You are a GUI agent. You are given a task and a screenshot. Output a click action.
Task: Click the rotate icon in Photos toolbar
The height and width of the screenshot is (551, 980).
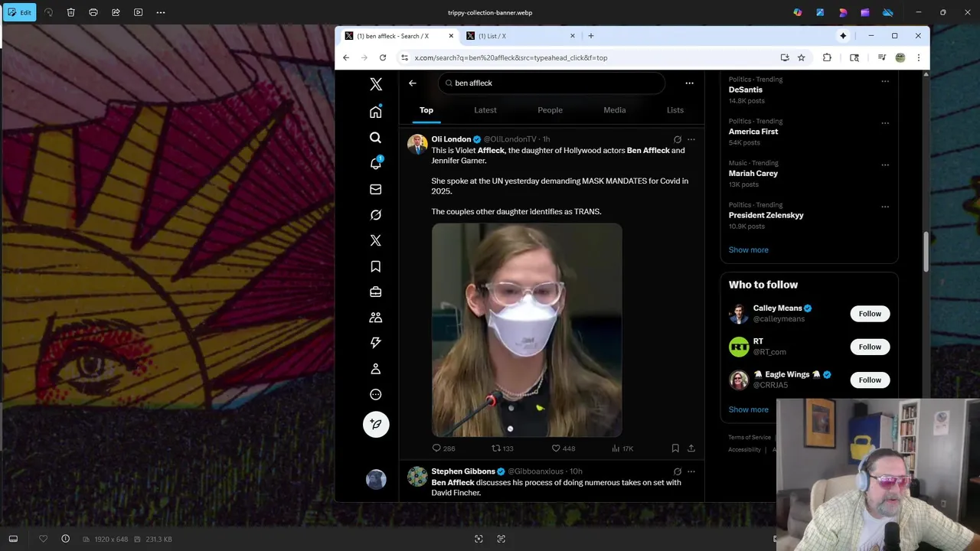click(x=49, y=12)
